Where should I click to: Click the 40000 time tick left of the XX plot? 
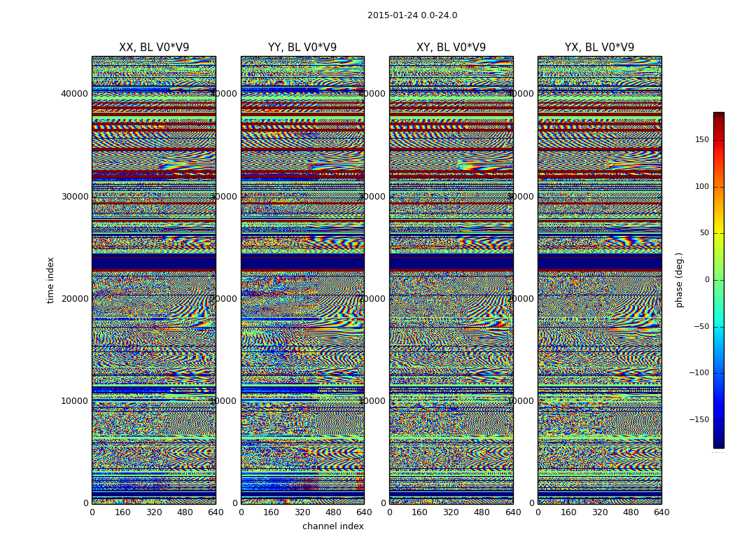click(74, 94)
